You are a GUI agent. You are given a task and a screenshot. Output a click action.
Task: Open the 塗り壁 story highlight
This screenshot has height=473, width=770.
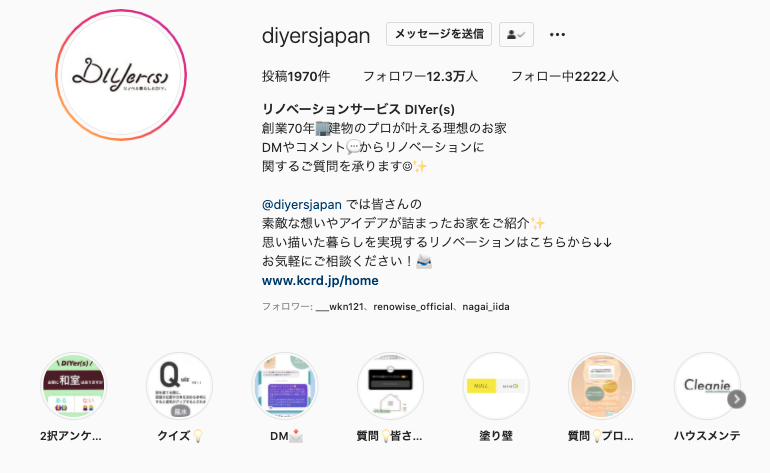click(496, 386)
